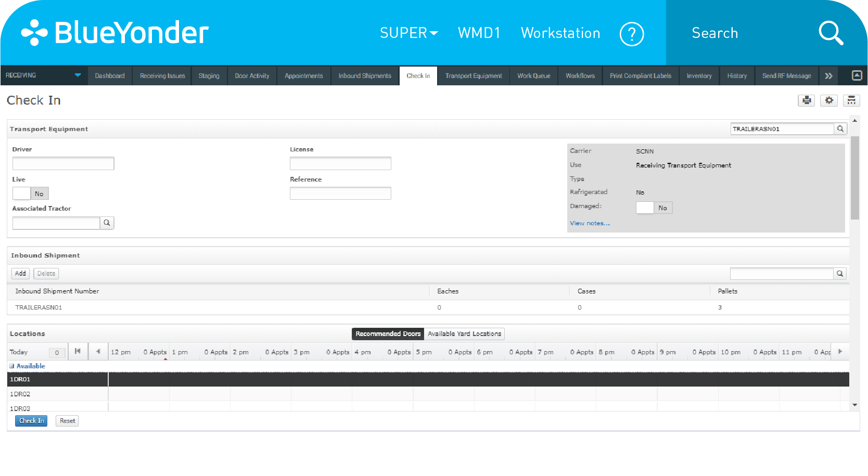Click the upload icon beside the tab bar
This screenshot has width=868, height=476.
click(857, 76)
